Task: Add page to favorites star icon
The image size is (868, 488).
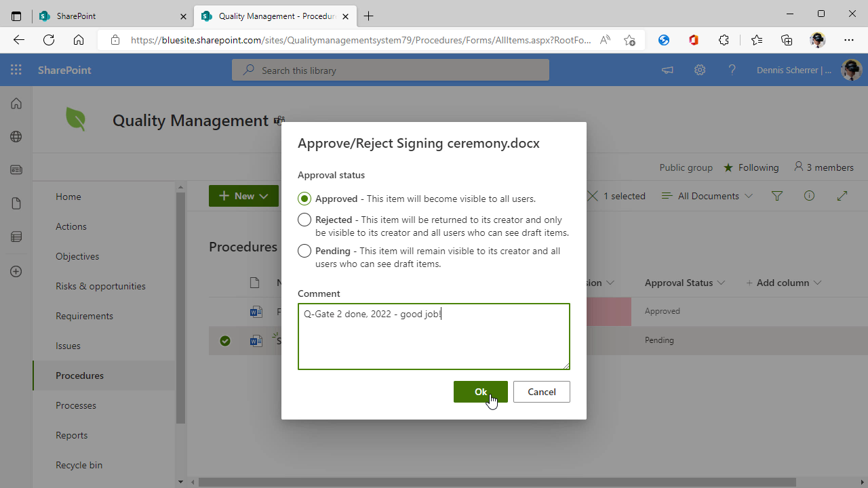Action: [629, 40]
